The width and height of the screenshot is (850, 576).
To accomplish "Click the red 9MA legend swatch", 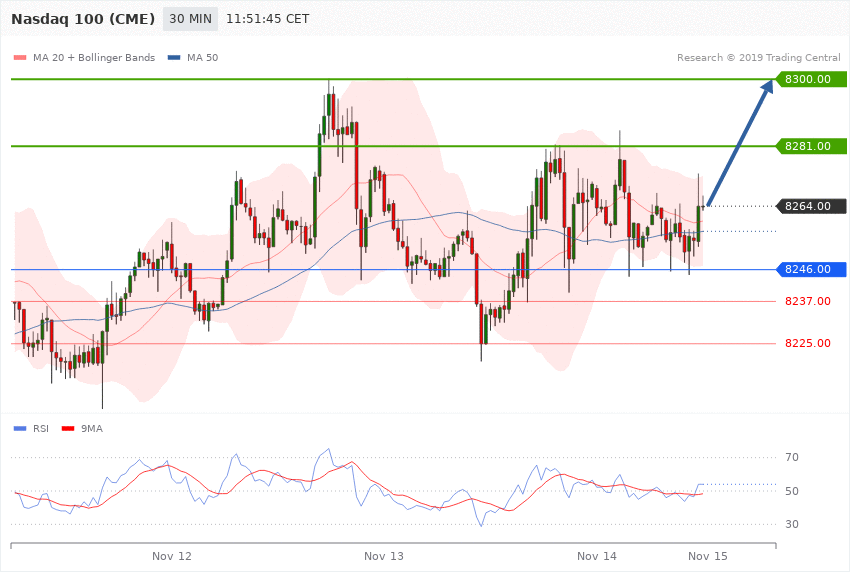I will [68, 429].
